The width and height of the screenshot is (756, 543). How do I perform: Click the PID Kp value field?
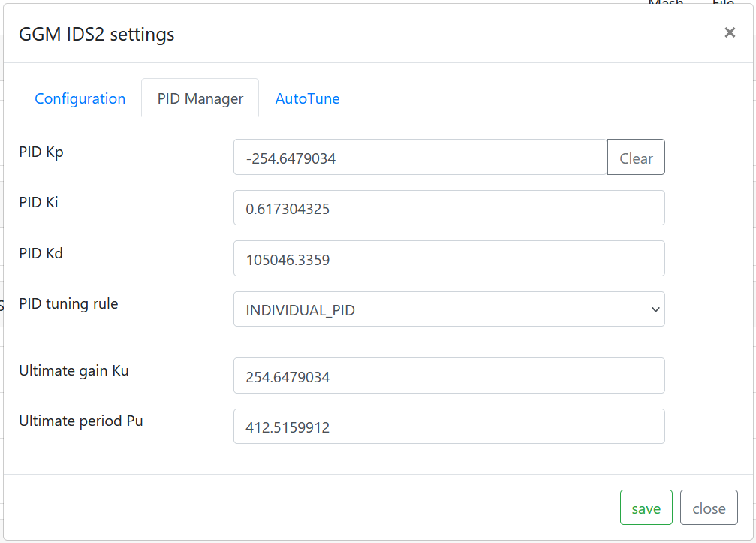[x=420, y=158]
